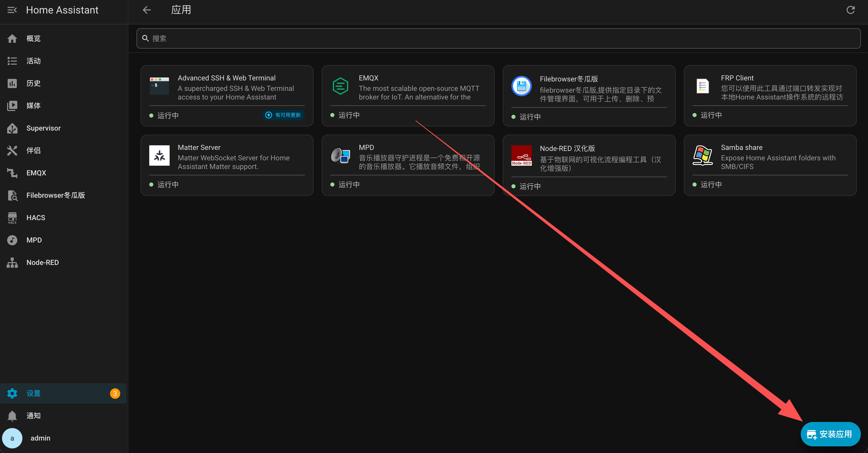868x453 pixels.
Task: Click the EMQX sidebar icon
Action: pos(12,173)
